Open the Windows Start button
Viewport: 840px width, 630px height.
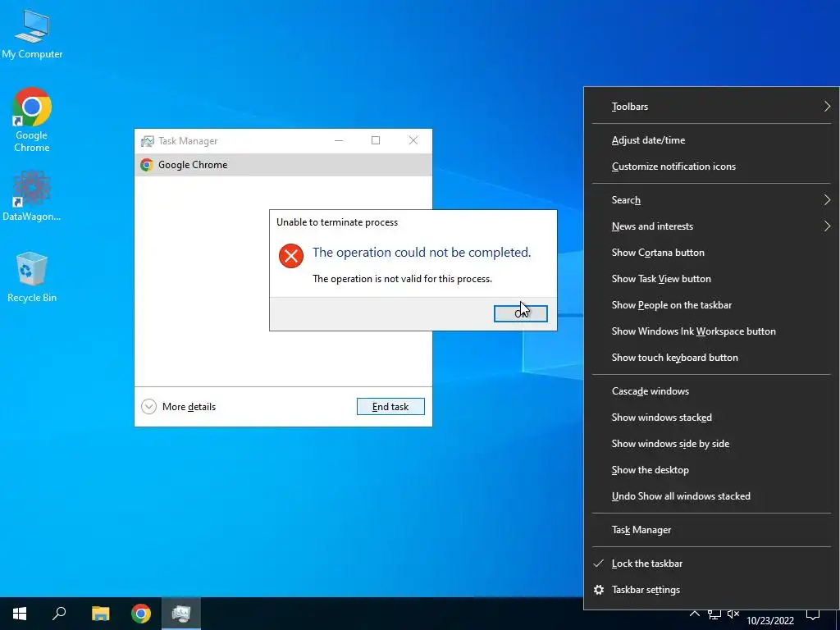(20, 614)
